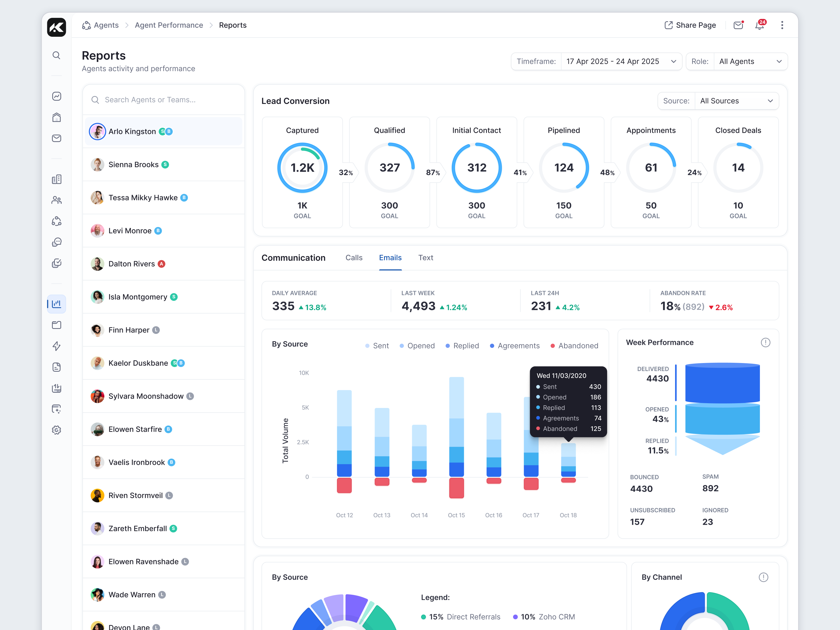
Task: Open the Companies icon in the sidebar
Action: [x=56, y=179]
